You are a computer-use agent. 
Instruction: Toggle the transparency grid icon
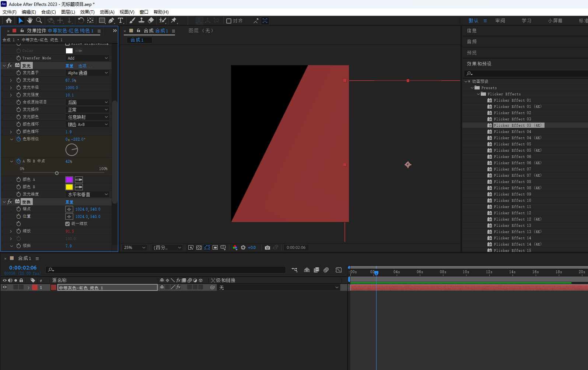pos(199,248)
